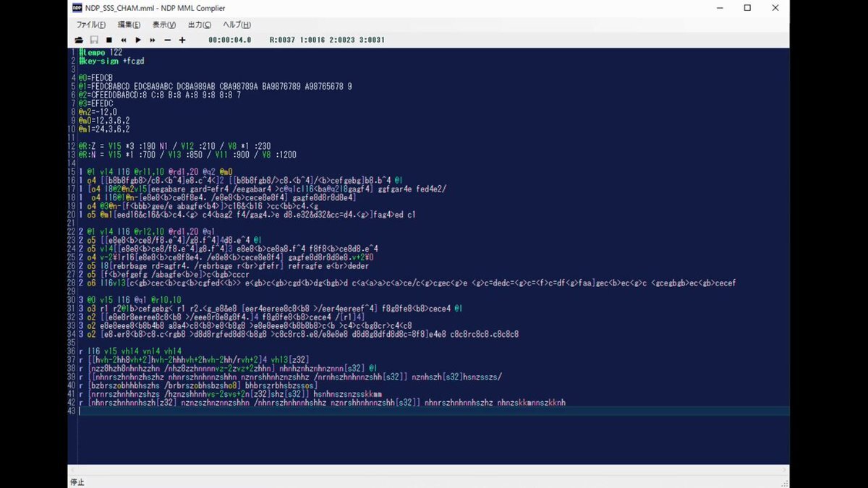Maximize the NDP MML Compiler window
Image resolution: width=868 pixels, height=488 pixels.
(747, 8)
